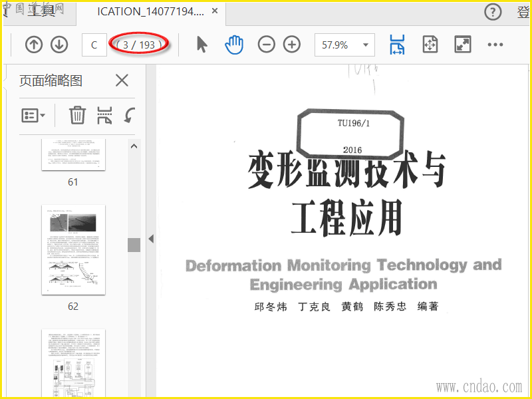Select page 61 thumbnail

[73, 154]
